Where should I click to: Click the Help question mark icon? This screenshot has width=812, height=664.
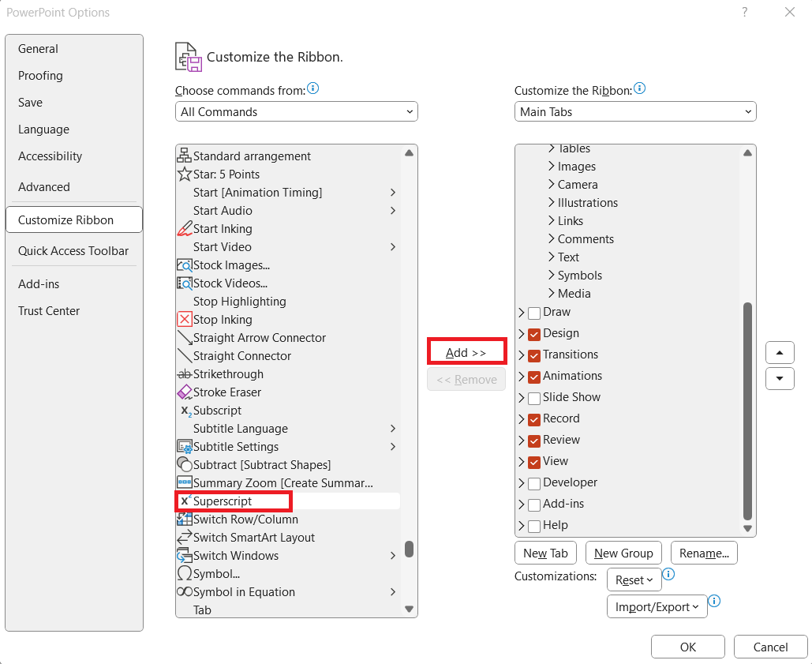coord(744,12)
